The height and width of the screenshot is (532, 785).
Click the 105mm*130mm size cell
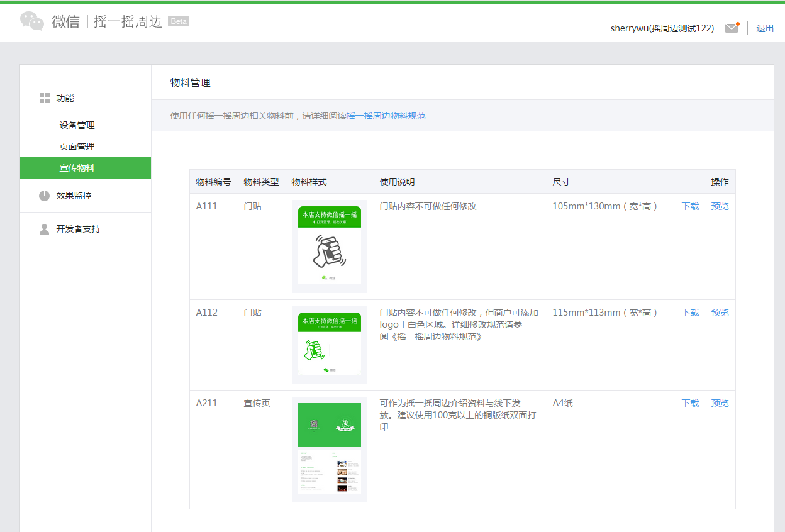pyautogui.click(x=605, y=206)
